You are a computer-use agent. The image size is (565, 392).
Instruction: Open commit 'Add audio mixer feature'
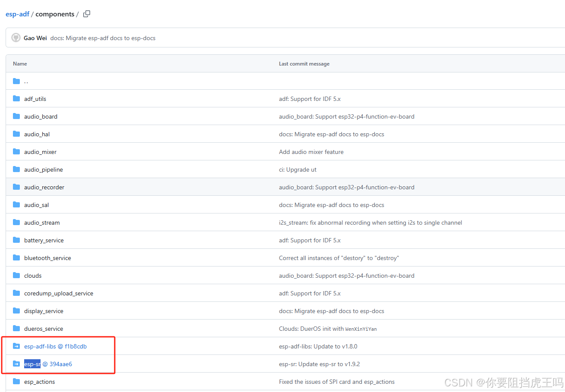tap(311, 152)
